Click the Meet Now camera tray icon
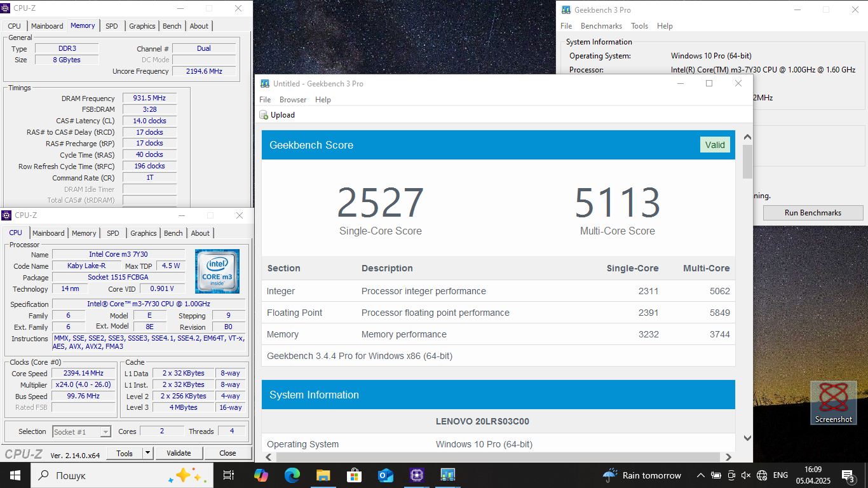Image resolution: width=868 pixels, height=488 pixels. coord(731,475)
